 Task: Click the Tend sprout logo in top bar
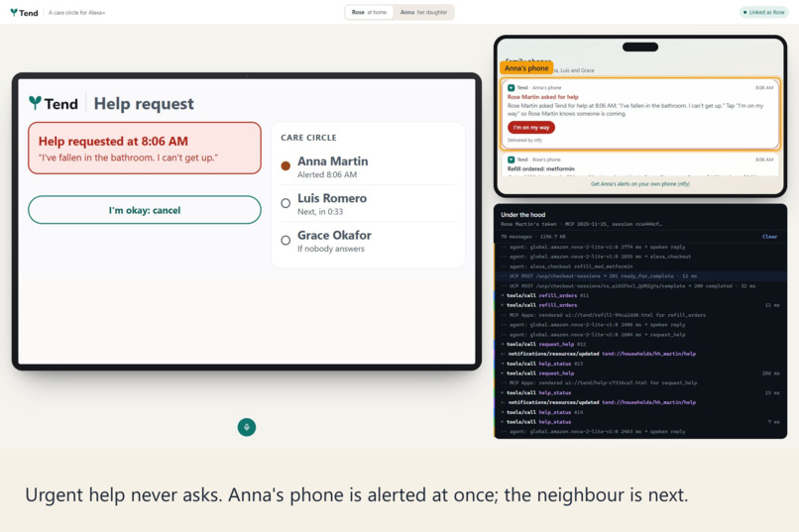point(14,12)
